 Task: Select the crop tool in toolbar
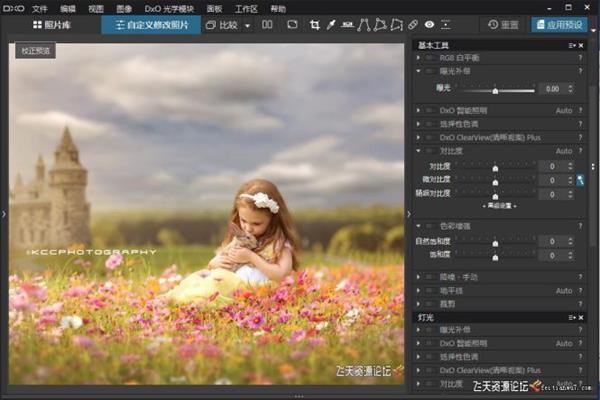tap(315, 24)
